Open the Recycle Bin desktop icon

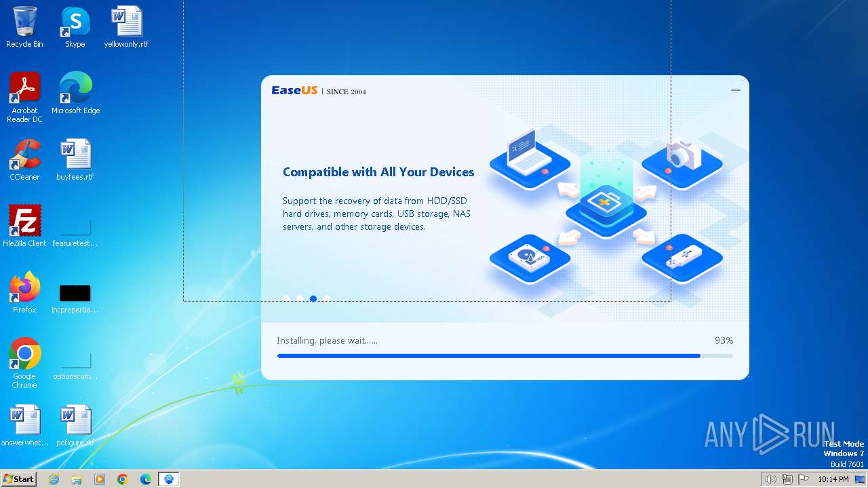pos(24,27)
